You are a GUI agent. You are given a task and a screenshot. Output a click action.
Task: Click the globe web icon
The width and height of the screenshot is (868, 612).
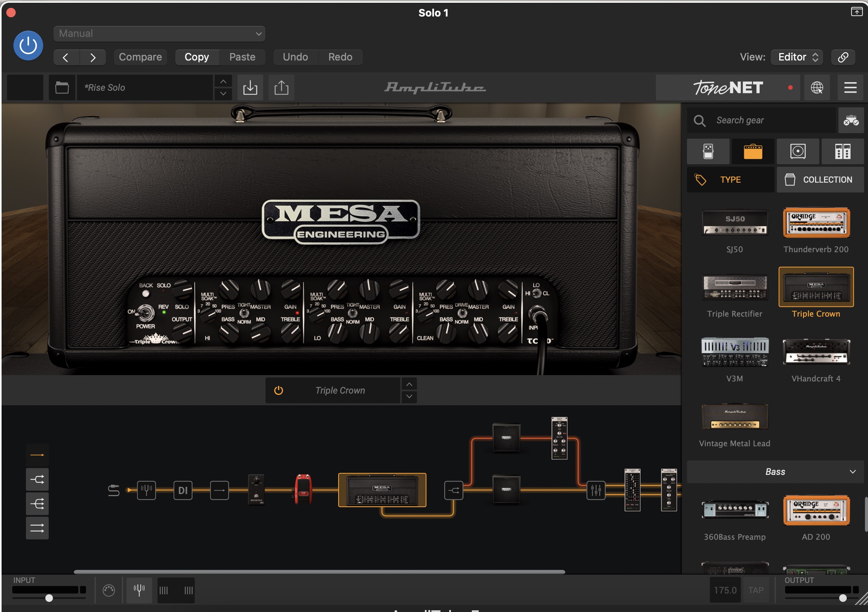(817, 87)
